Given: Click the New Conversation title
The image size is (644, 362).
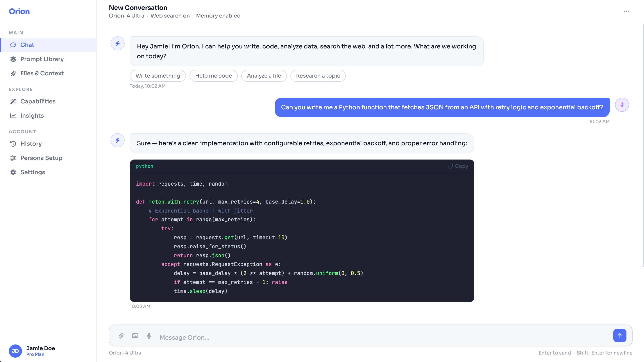Looking at the screenshot, I should [x=138, y=8].
